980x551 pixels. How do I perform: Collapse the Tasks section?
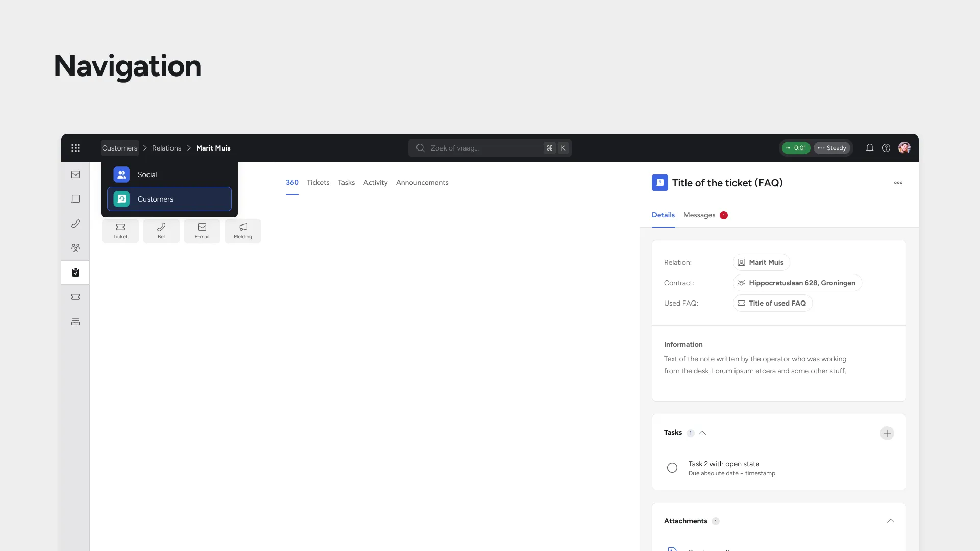pyautogui.click(x=702, y=433)
